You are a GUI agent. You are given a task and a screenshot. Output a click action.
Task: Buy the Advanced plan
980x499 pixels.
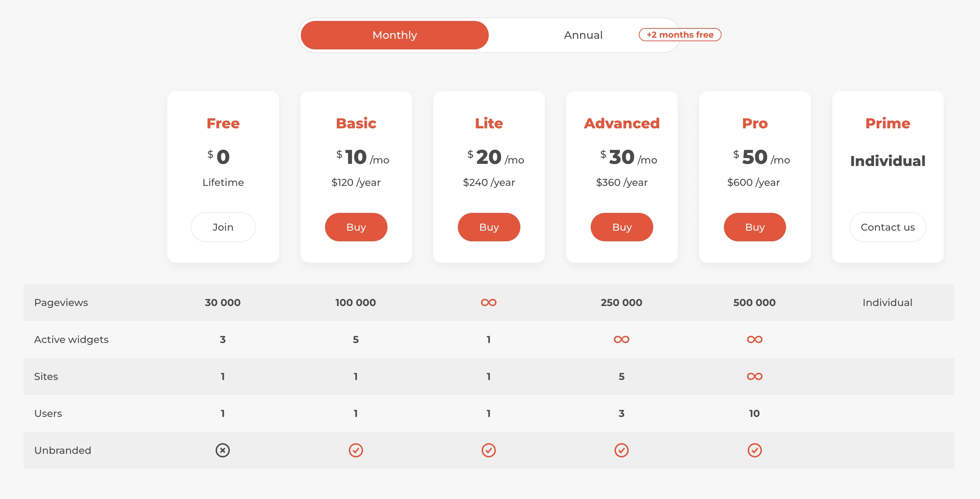coord(622,227)
